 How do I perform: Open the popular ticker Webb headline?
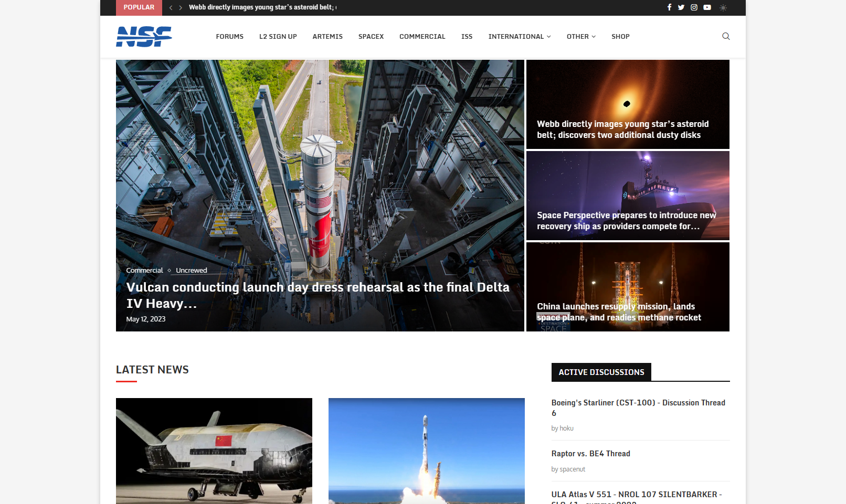point(262,7)
